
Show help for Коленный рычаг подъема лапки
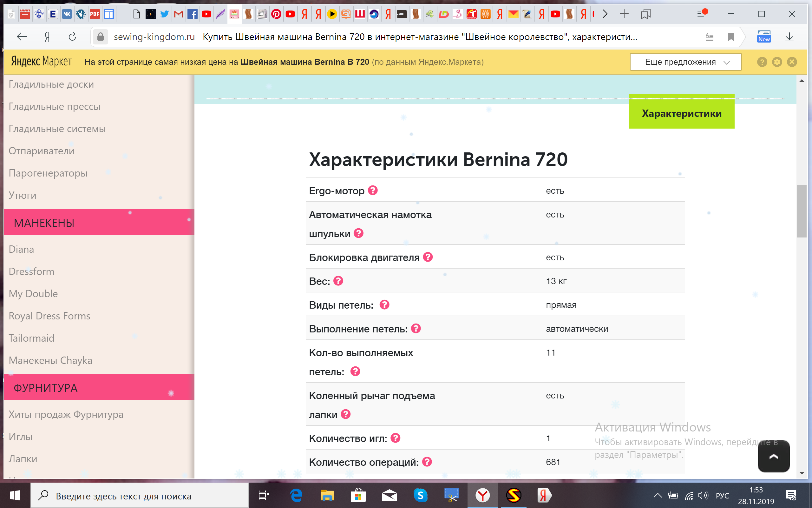346,414
